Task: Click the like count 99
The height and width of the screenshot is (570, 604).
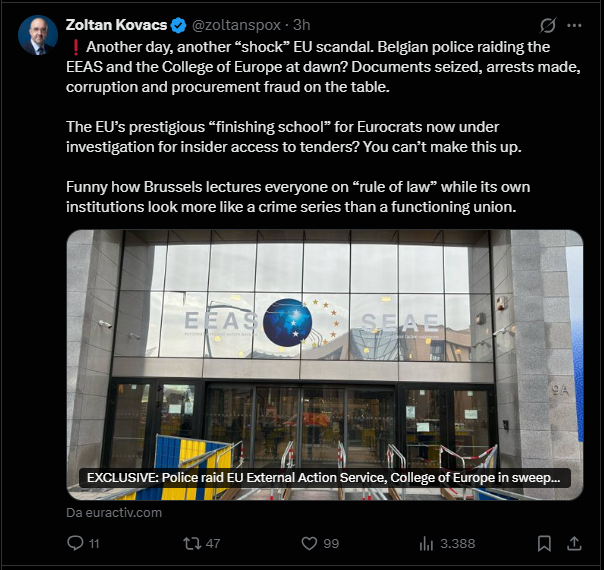Action: [x=331, y=543]
